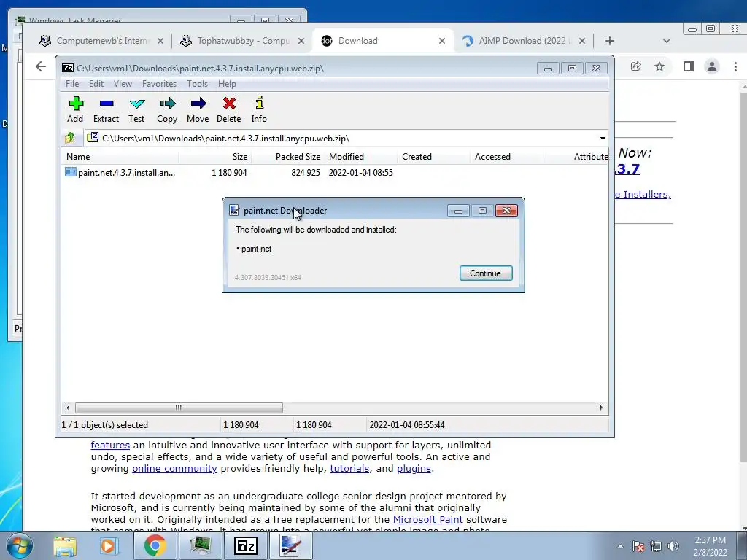Switch to the AIMP Download tab
747x560 pixels.
pos(524,41)
